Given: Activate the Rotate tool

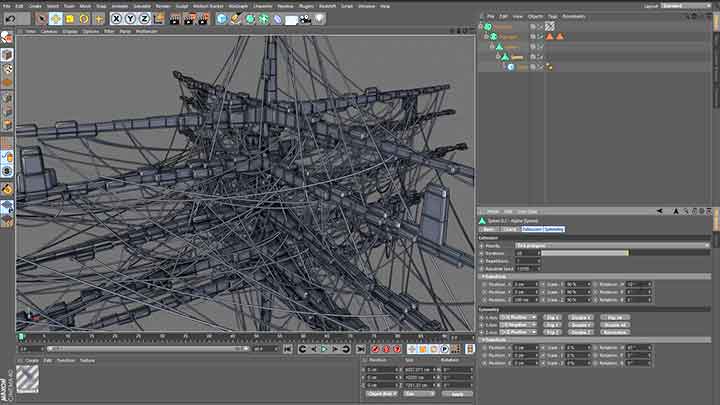Looking at the screenshot, I should point(84,19).
